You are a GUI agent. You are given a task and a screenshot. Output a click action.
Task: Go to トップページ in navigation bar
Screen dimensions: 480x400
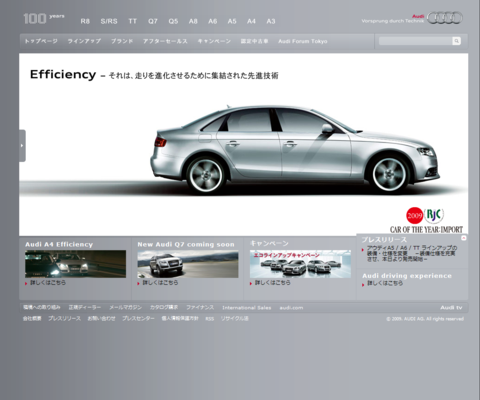pyautogui.click(x=41, y=41)
